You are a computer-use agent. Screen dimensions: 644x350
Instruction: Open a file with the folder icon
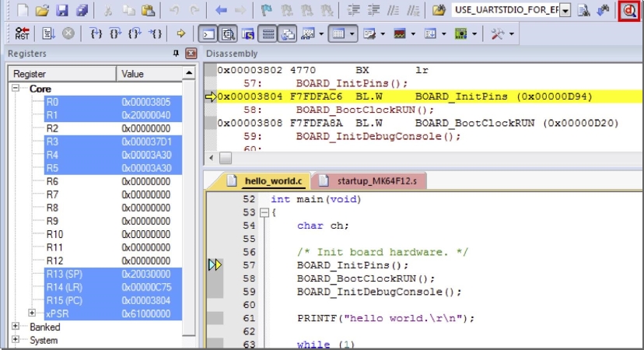tap(43, 11)
